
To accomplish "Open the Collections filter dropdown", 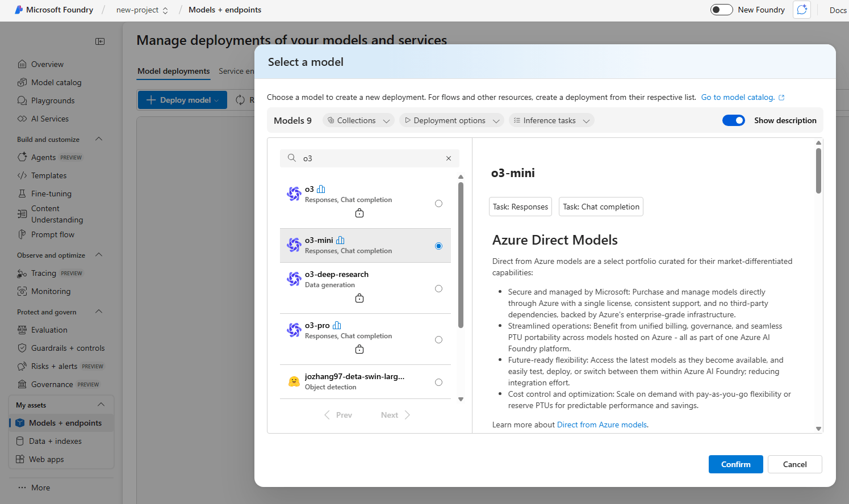I will tap(358, 120).
